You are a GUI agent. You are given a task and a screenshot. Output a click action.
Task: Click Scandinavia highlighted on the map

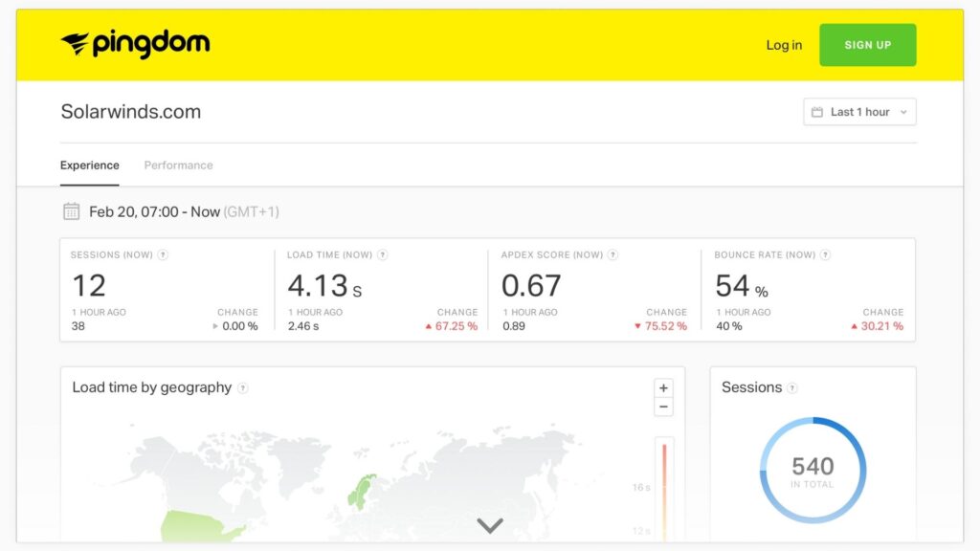[361, 493]
